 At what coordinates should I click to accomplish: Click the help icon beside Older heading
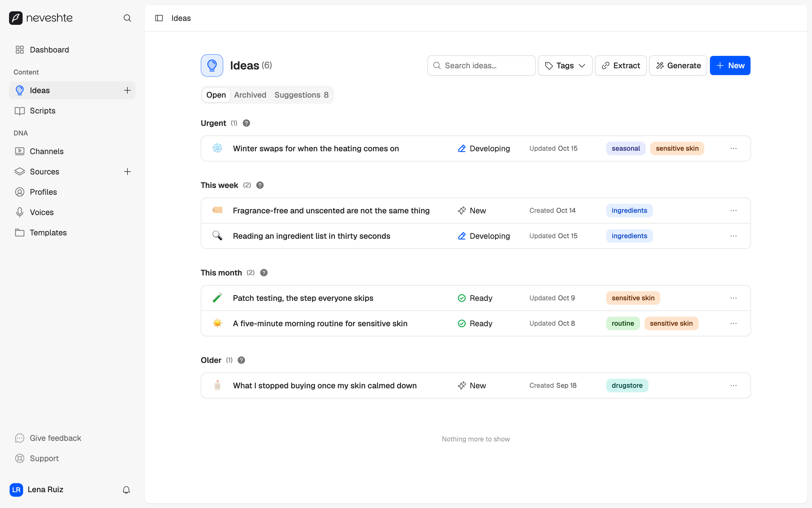[241, 360]
